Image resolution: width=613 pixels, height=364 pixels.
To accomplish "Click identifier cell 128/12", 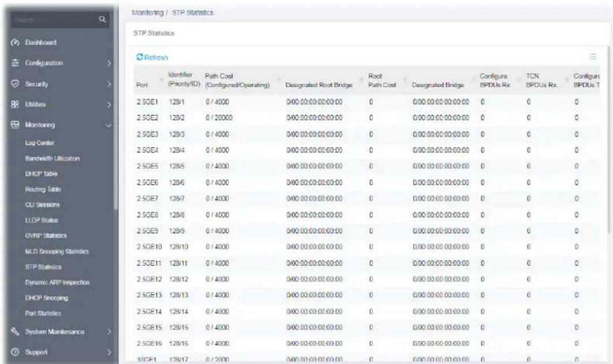I will [x=179, y=279].
